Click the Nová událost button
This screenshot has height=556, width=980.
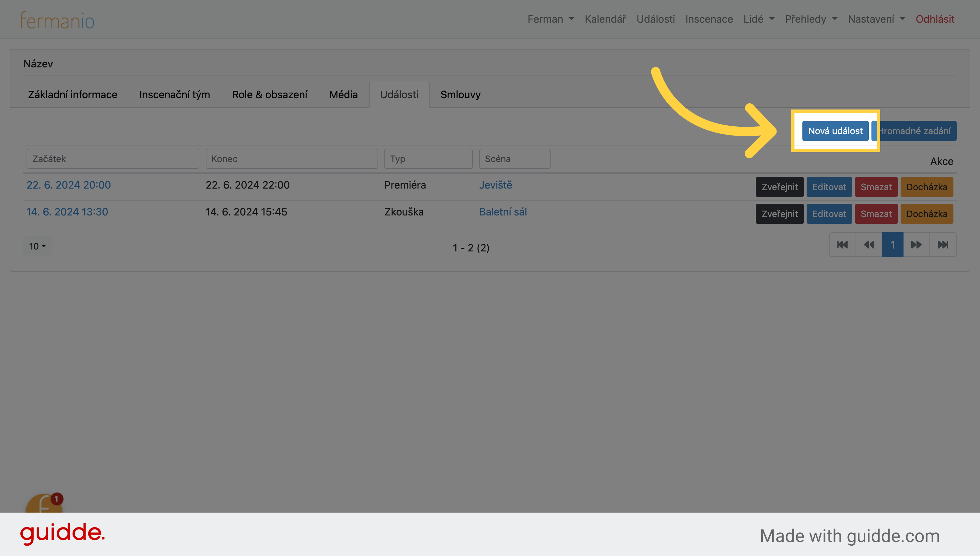pyautogui.click(x=835, y=131)
